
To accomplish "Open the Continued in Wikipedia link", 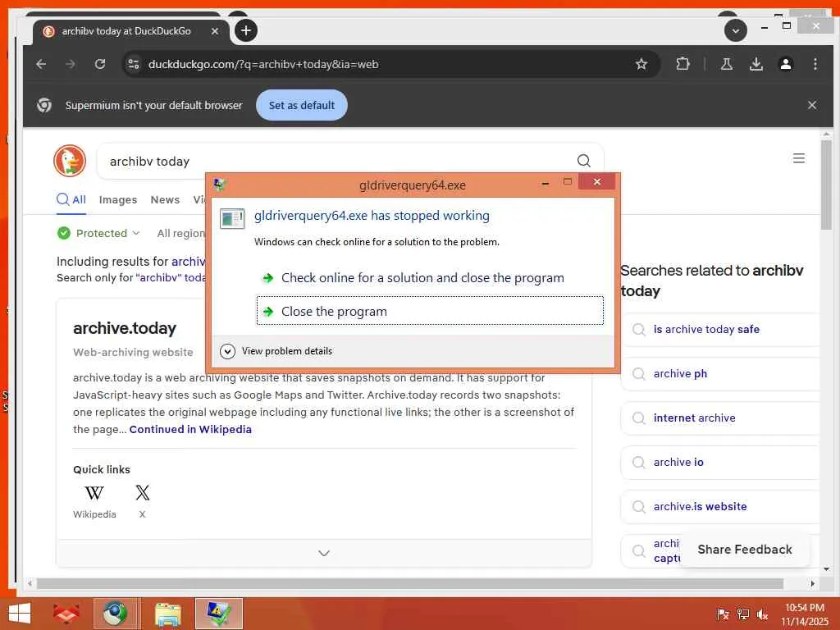I will [190, 429].
